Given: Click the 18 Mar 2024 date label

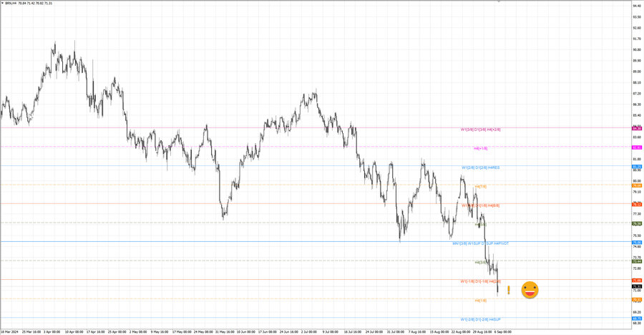Looking at the screenshot, I should pyautogui.click(x=9, y=331).
